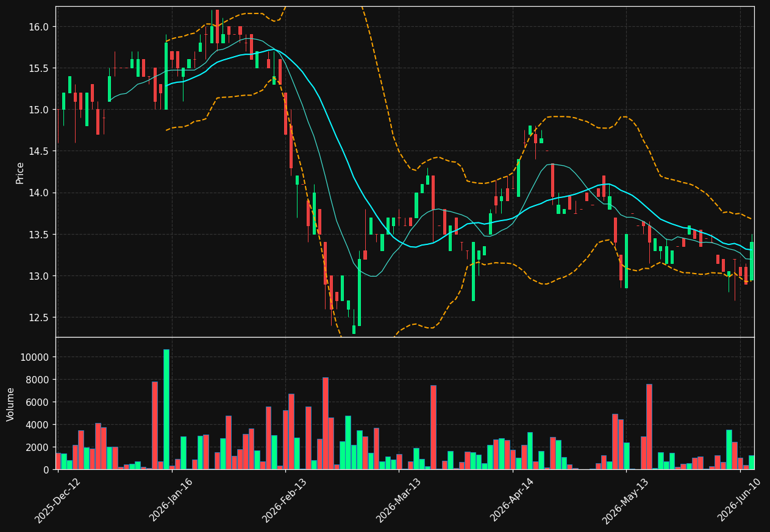The height and width of the screenshot is (532, 770).
Task: Select the 4000 volume tick label
Action: 38,425
